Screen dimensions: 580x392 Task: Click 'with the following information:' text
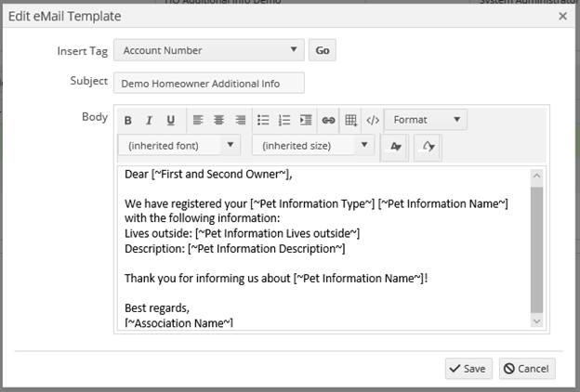[203, 218]
